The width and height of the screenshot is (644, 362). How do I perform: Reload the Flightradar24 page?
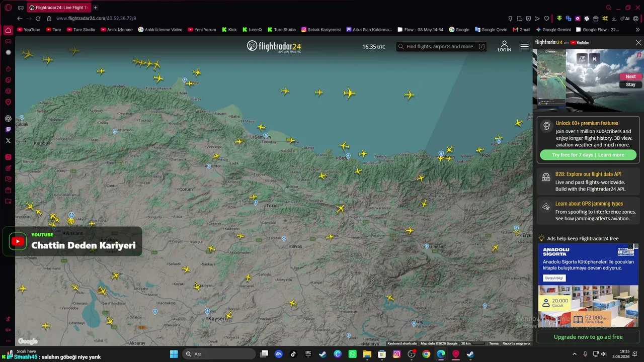[38, 19]
